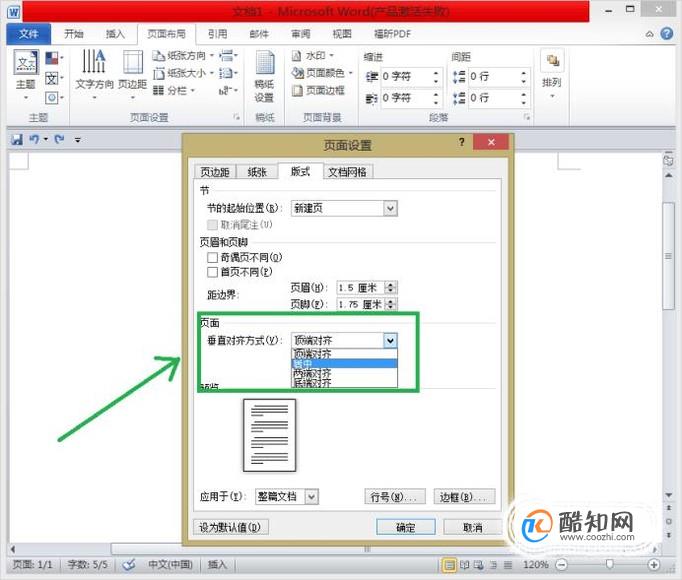Screen dimensions: 682x580
Task: Switch to Margins (页边距) dialog tab
Action: click(215, 172)
